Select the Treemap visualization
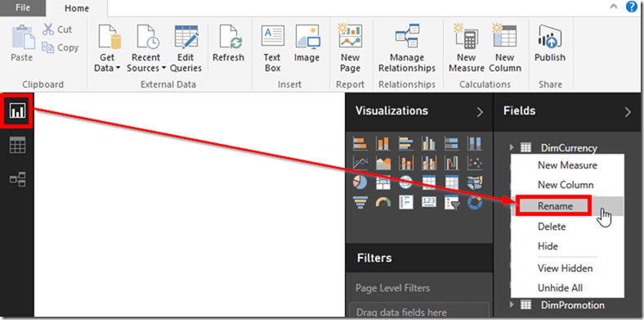Image resolution: width=644 pixels, height=320 pixels. click(383, 183)
